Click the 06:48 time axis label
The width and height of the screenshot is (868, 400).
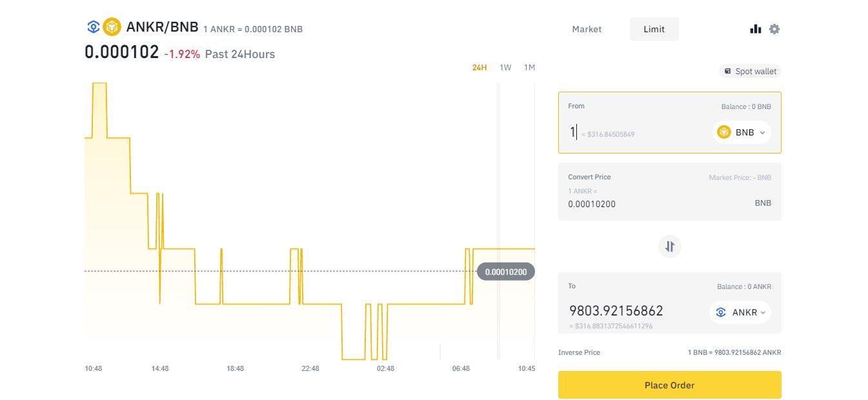(x=461, y=368)
